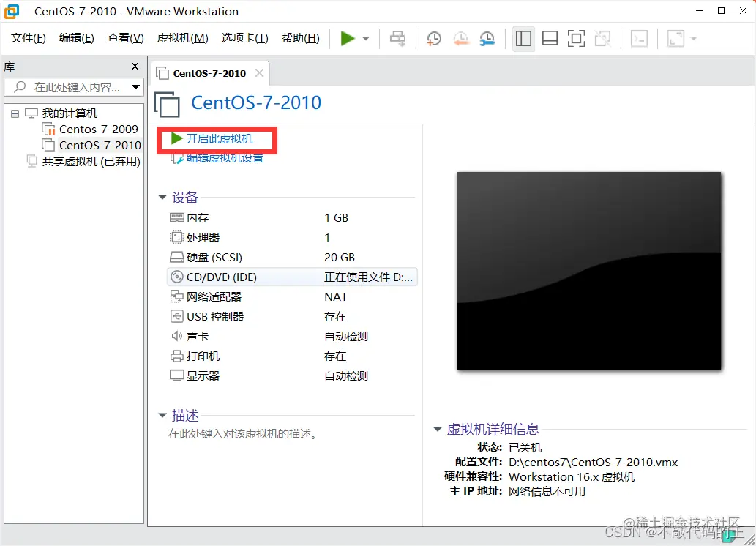The width and height of the screenshot is (756, 546).
Task: Select 共享虚拟机 (已弃用) item
Action: click(x=91, y=161)
